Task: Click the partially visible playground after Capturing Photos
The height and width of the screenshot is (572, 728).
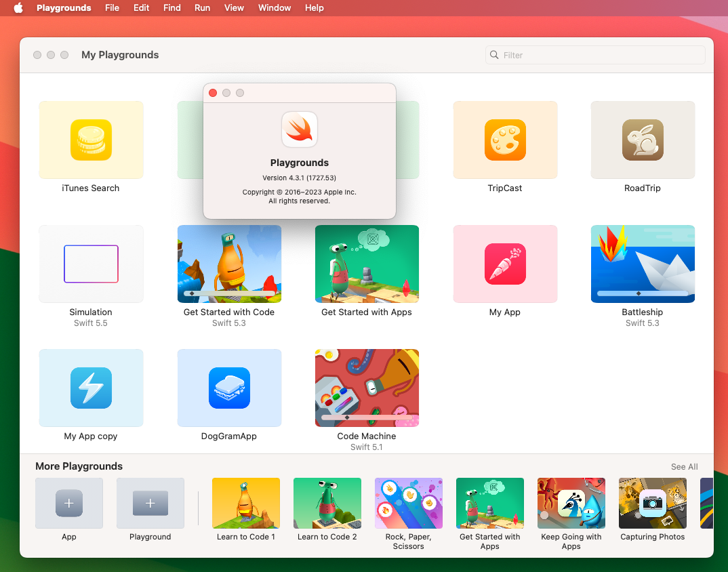Action: coord(706,504)
